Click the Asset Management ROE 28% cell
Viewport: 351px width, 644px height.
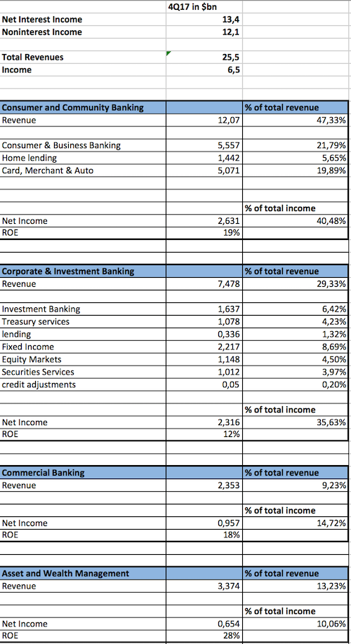click(x=204, y=636)
